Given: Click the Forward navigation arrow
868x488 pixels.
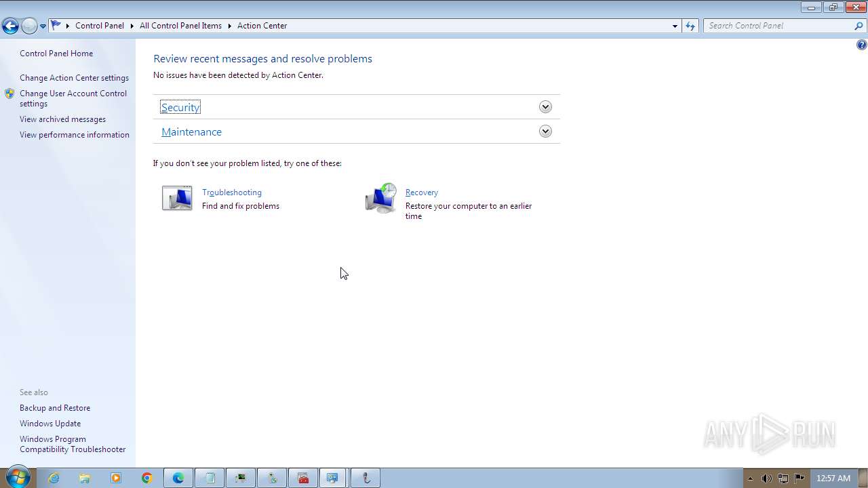Looking at the screenshot, I should [x=29, y=26].
